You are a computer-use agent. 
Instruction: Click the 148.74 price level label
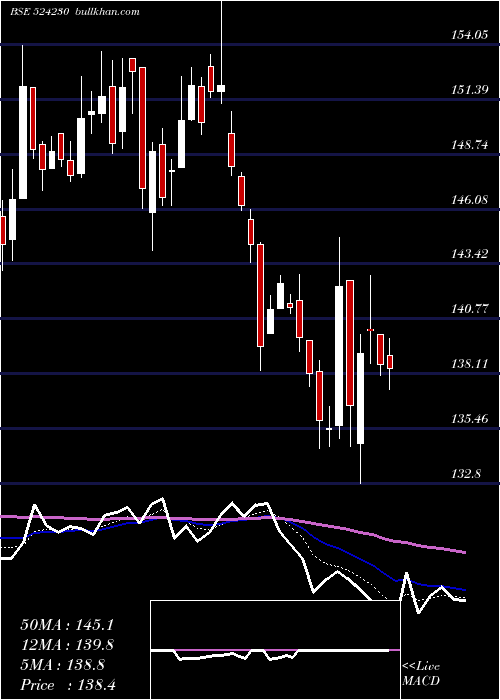pyautogui.click(x=470, y=145)
